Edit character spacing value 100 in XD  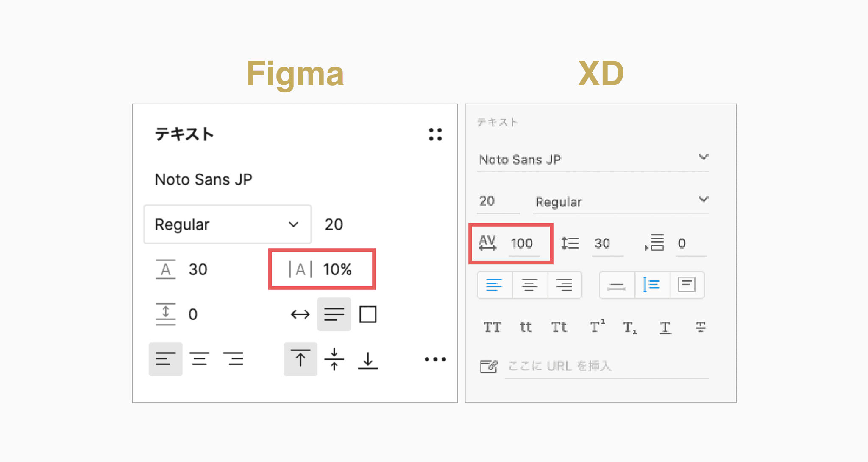(524, 244)
